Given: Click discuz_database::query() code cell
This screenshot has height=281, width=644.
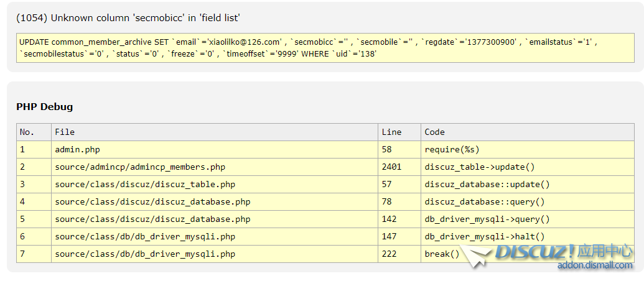Looking at the screenshot, I should [484, 201].
